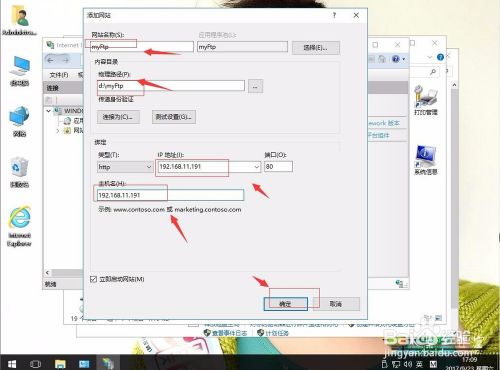
Task: Click the 连接为(C)... button
Action: pos(118,117)
